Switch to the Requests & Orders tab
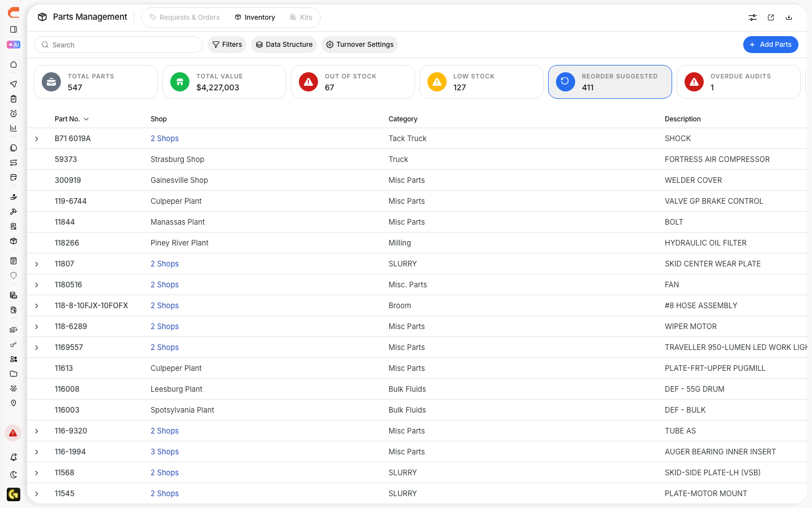Image resolution: width=812 pixels, height=508 pixels. tap(184, 17)
